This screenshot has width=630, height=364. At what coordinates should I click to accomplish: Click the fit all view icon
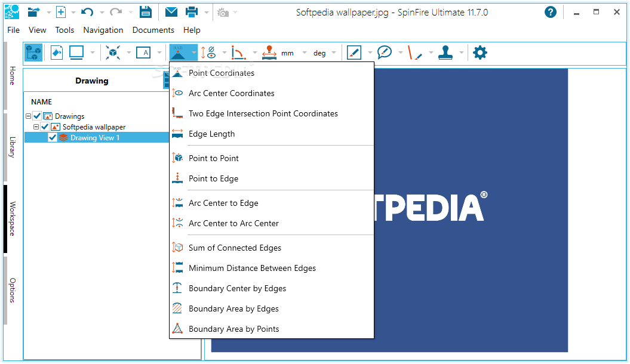tap(113, 53)
